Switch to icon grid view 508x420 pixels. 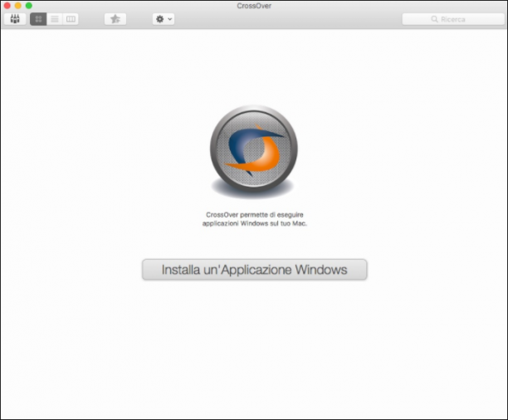(x=38, y=19)
